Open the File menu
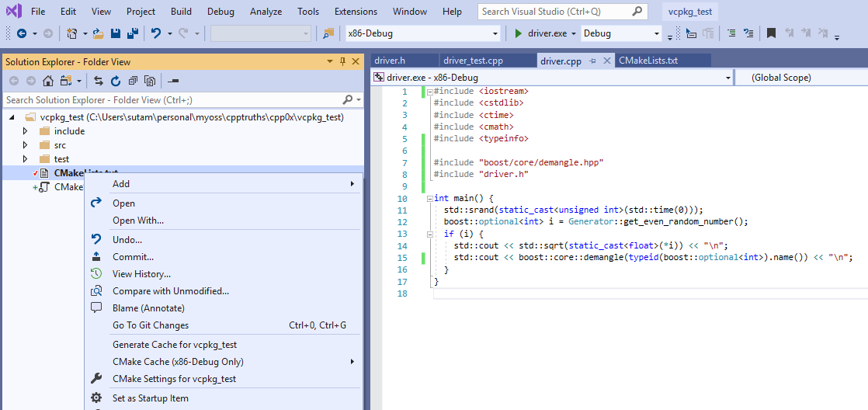The image size is (868, 410). pos(38,11)
